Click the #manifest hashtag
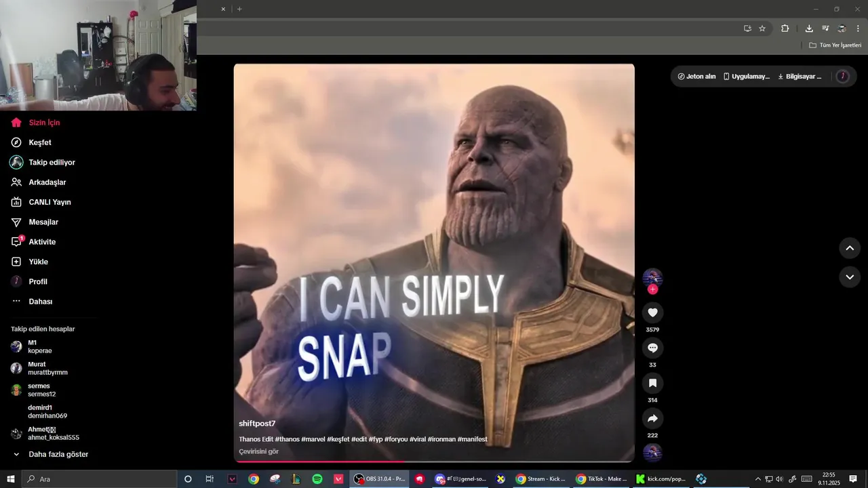Screen dimensions: 868x488 coord(473,439)
